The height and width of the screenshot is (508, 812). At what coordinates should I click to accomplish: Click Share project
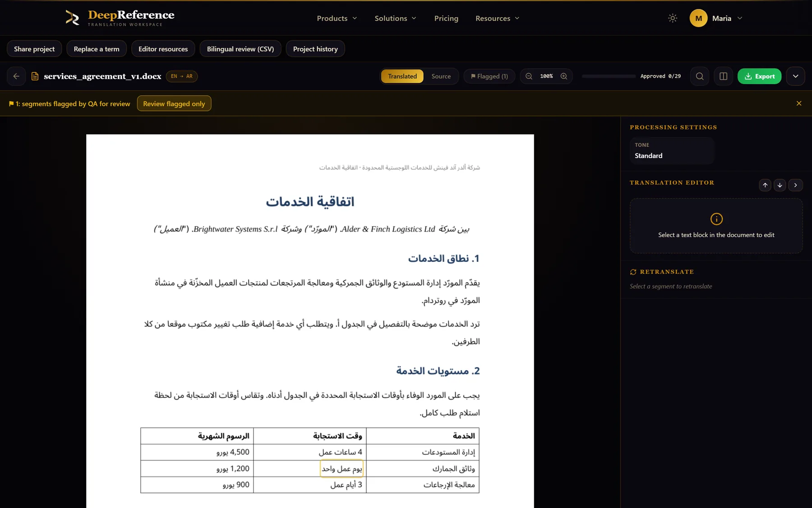coord(34,49)
